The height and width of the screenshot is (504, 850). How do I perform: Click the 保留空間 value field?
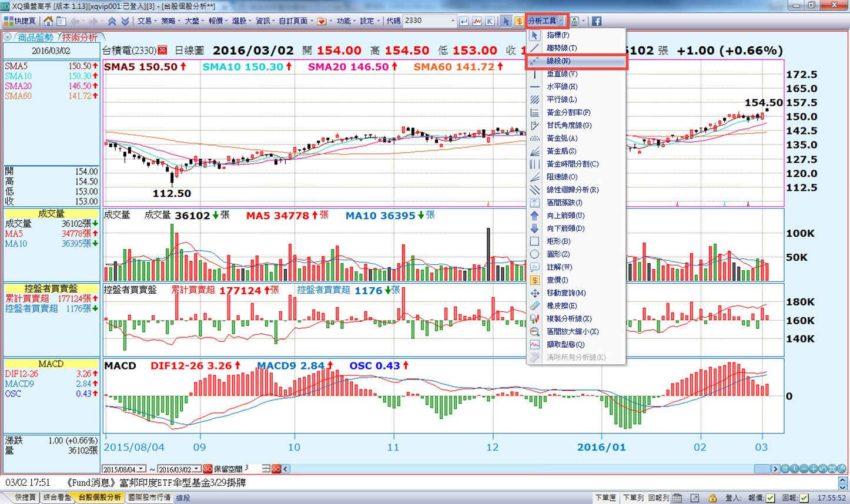point(252,469)
